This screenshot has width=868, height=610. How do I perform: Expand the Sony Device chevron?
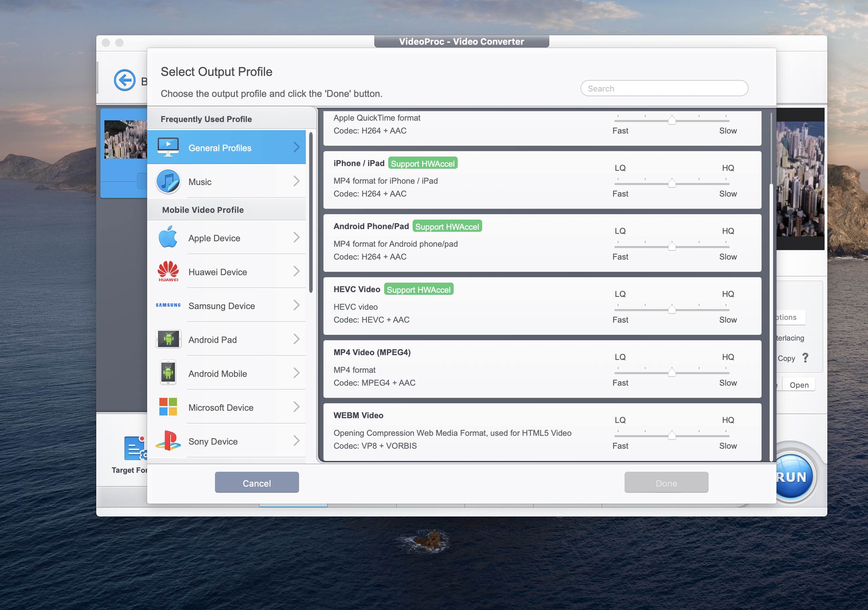click(x=297, y=441)
